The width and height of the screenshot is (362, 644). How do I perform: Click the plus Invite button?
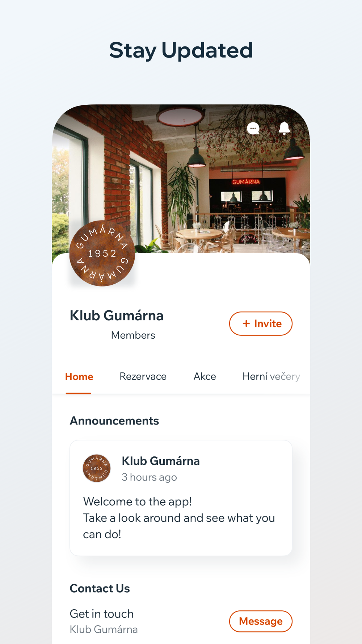coord(261,323)
